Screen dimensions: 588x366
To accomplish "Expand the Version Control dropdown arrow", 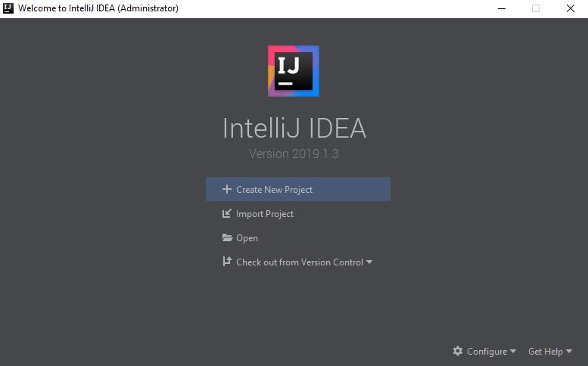I will 369,262.
